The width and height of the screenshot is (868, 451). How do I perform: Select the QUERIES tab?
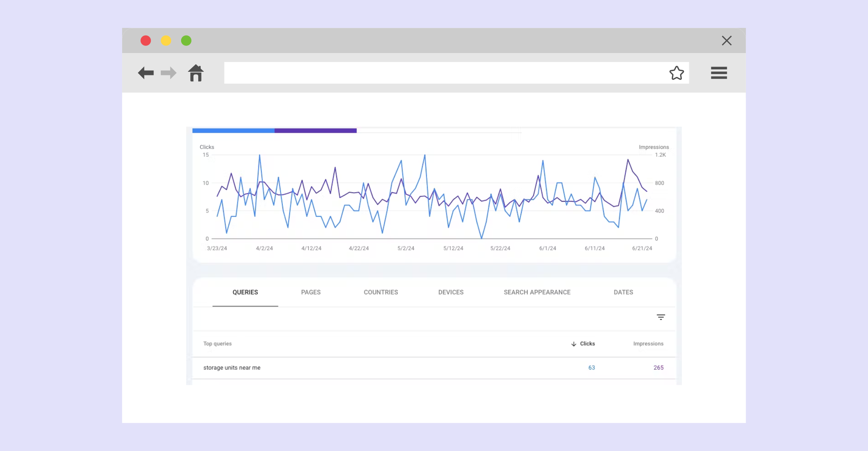[x=245, y=292]
